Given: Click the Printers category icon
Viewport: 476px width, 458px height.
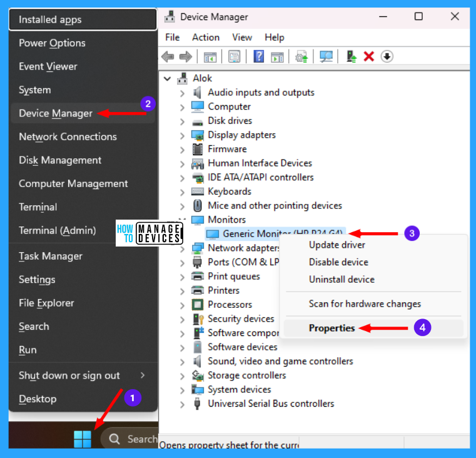Looking at the screenshot, I should click(198, 290).
